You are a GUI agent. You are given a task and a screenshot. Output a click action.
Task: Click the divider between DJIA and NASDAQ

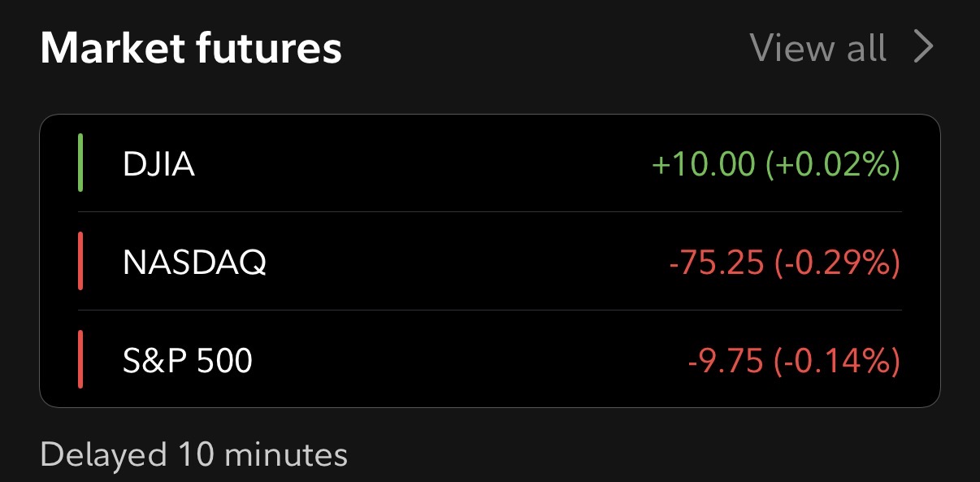coord(490,212)
